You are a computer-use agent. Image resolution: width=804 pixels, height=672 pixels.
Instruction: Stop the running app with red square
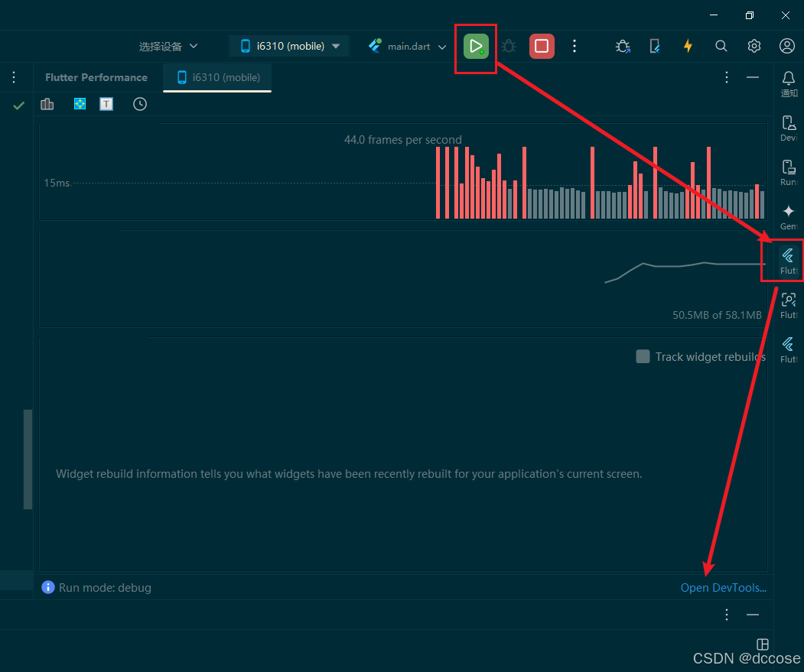pos(542,46)
